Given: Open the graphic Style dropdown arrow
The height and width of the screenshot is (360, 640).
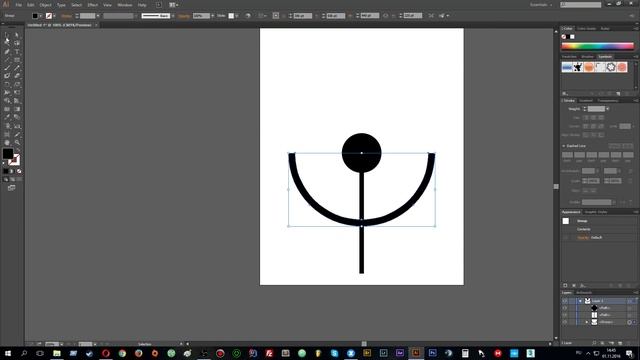Looking at the screenshot, I should 237,16.
